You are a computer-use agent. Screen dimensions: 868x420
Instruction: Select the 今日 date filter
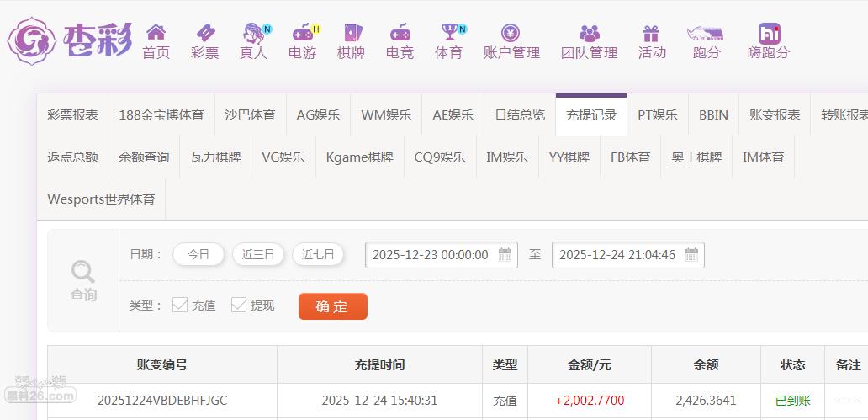coord(198,254)
